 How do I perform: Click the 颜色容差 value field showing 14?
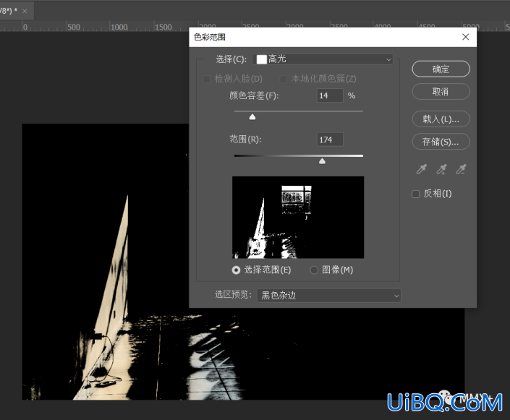click(330, 95)
